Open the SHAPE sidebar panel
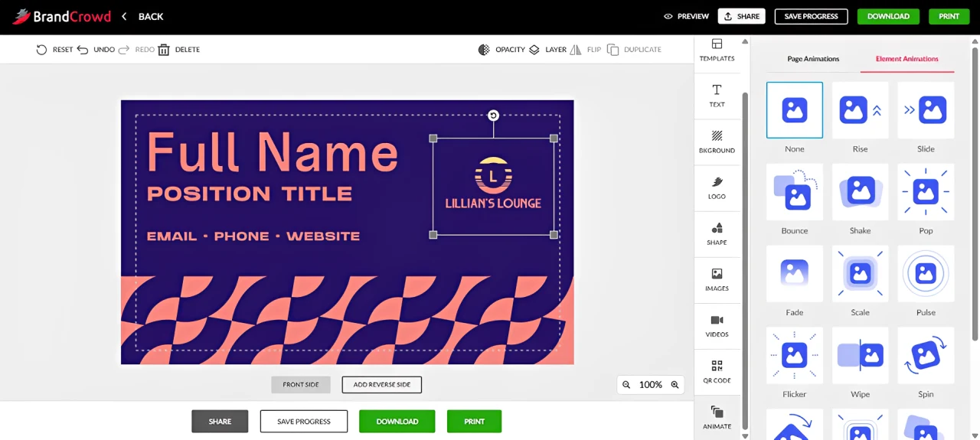Image resolution: width=980 pixels, height=440 pixels. tap(717, 234)
